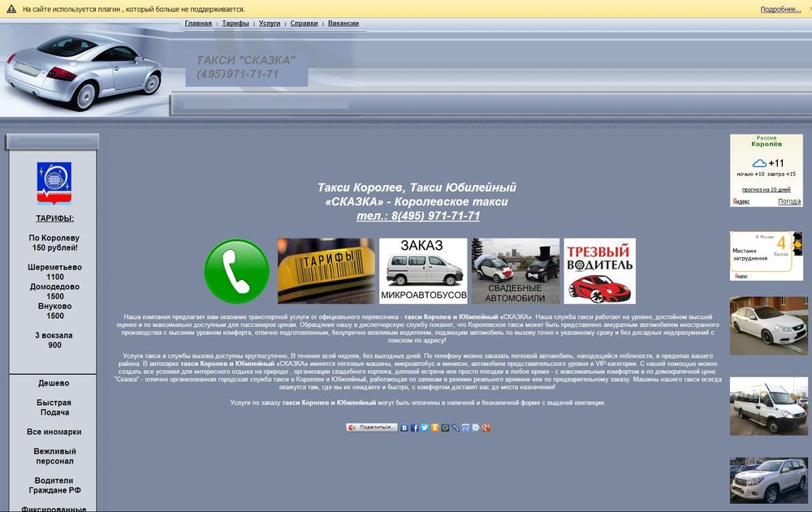Share the page via the Google Plus icon
The width and height of the screenshot is (812, 512).
[x=486, y=428]
